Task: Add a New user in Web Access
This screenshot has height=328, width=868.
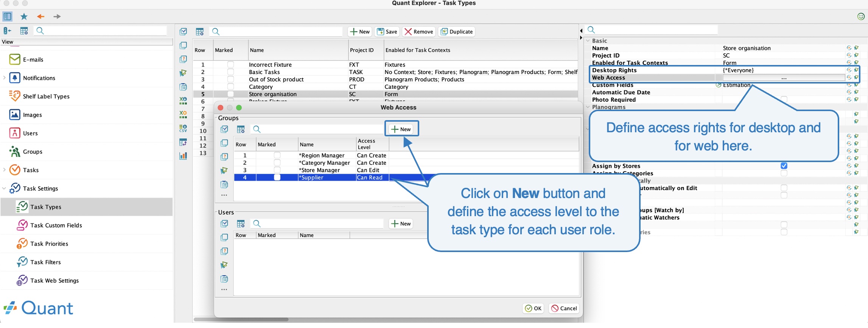Action: (x=401, y=224)
